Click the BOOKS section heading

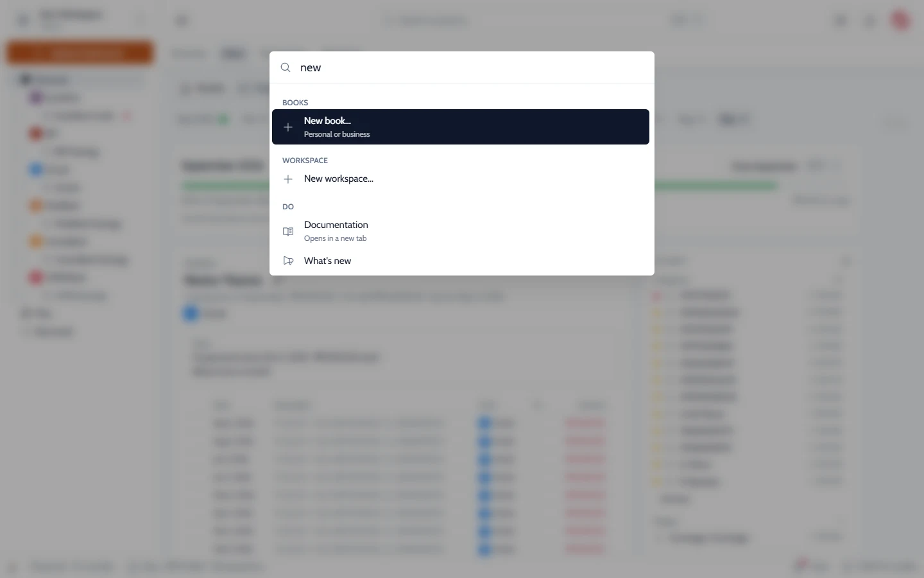click(295, 103)
